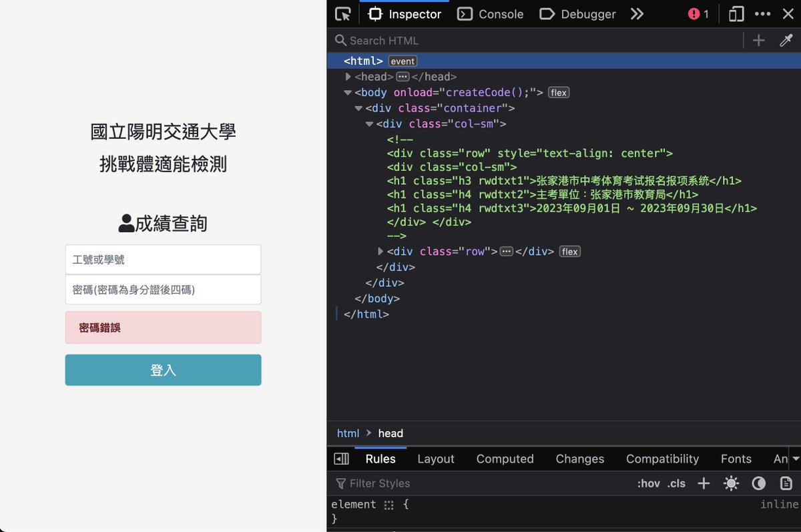
Task: Show more DevTools tools chevron
Action: point(637,14)
